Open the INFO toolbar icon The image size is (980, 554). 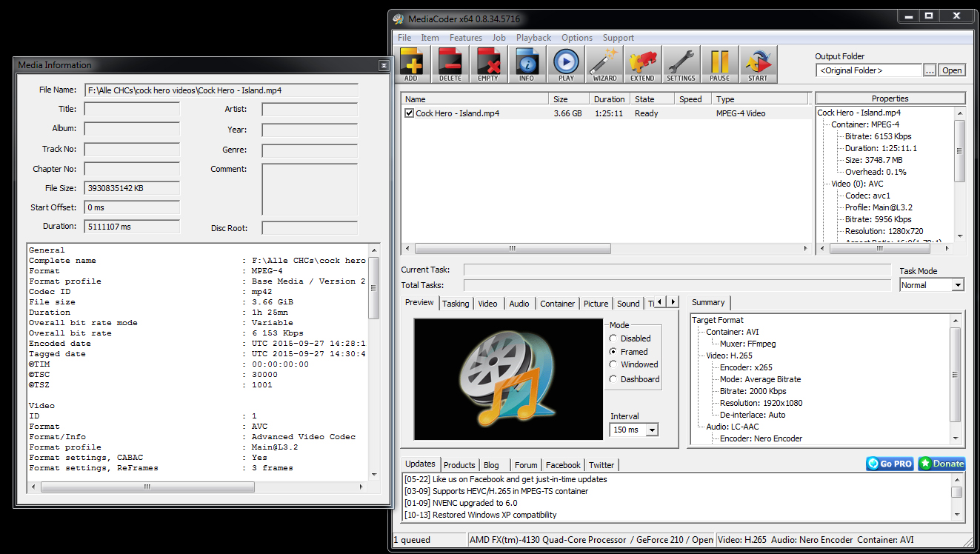coord(527,64)
